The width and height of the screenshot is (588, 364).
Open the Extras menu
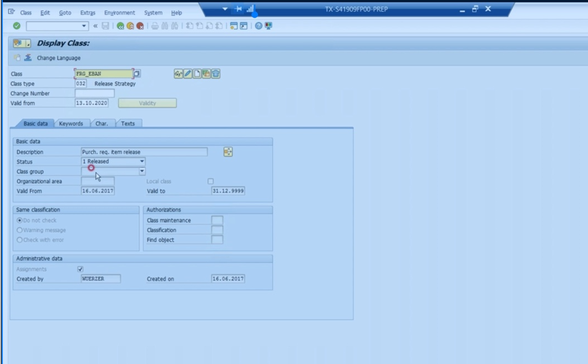click(88, 13)
